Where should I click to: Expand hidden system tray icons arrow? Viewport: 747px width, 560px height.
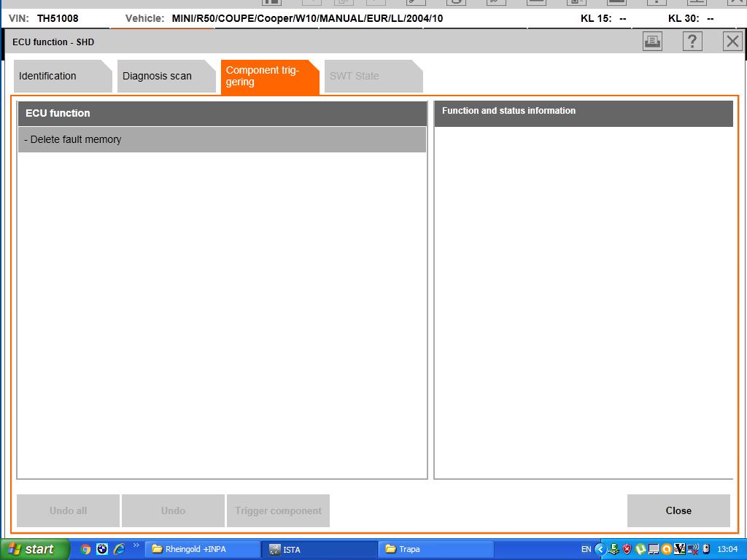pos(600,549)
